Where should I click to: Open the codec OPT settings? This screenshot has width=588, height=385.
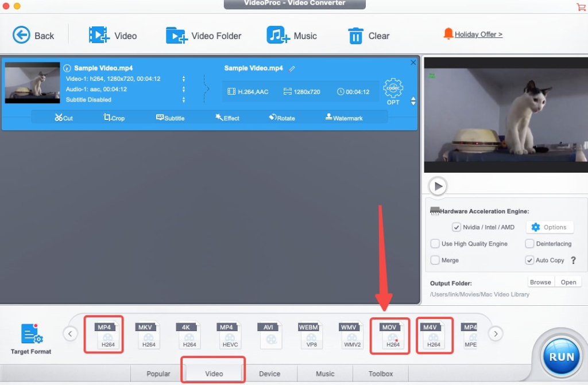click(x=393, y=90)
